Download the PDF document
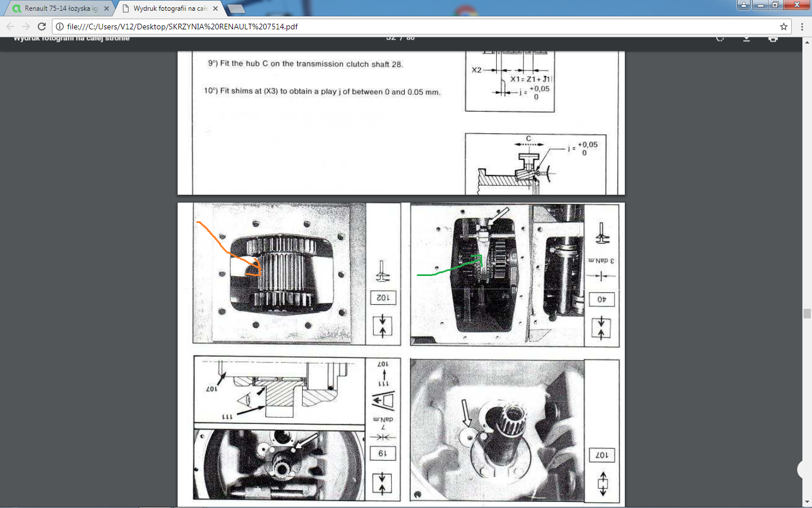 [x=747, y=38]
